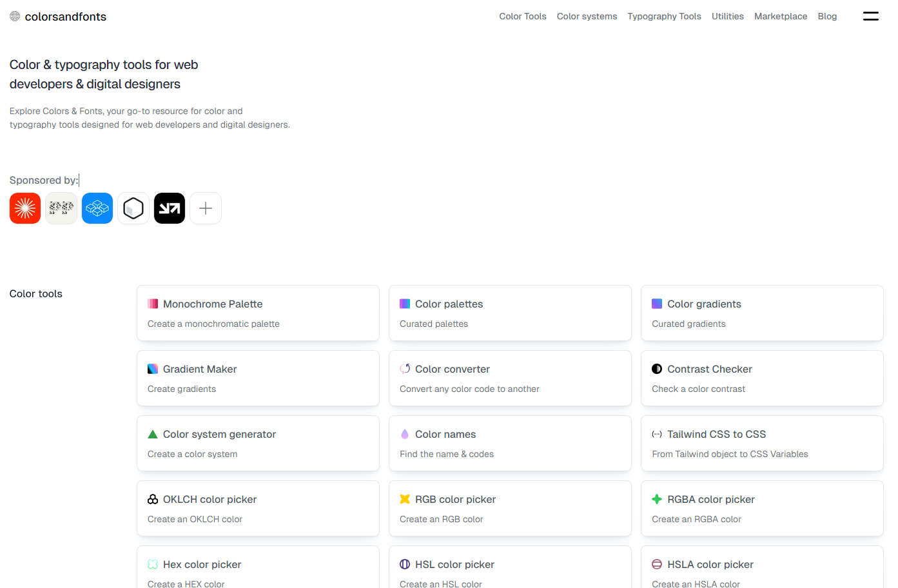The image size is (898, 588).
Task: Open the Color palettes title link
Action: [449, 304]
